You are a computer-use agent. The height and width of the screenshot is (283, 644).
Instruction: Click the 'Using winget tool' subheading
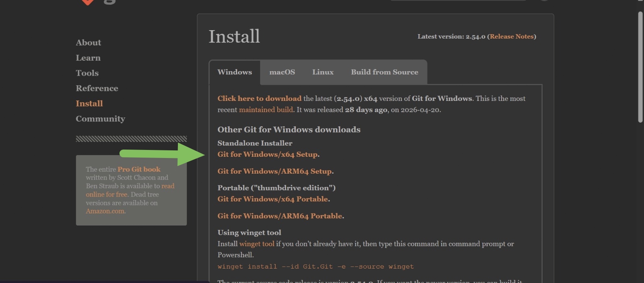pyautogui.click(x=249, y=232)
